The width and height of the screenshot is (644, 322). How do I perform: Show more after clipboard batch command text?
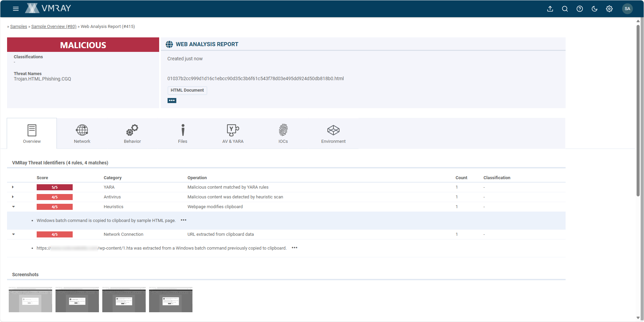(183, 220)
